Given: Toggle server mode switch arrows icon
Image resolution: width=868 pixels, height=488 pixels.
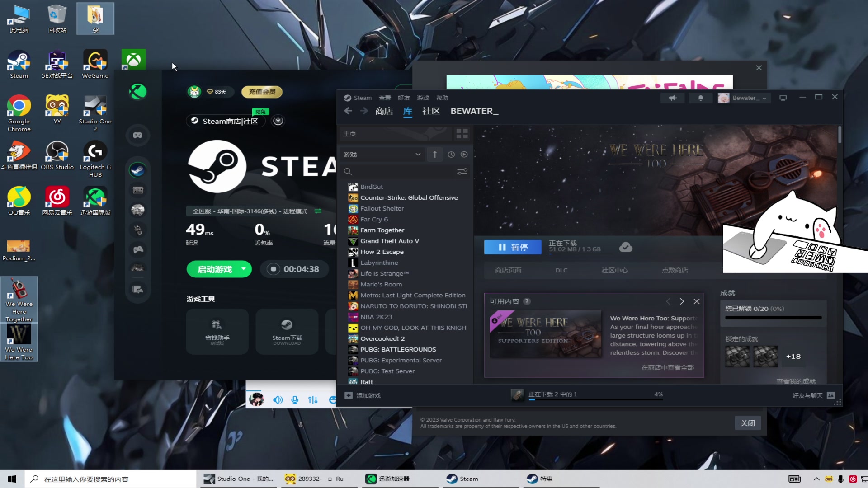Looking at the screenshot, I should pos(318,211).
